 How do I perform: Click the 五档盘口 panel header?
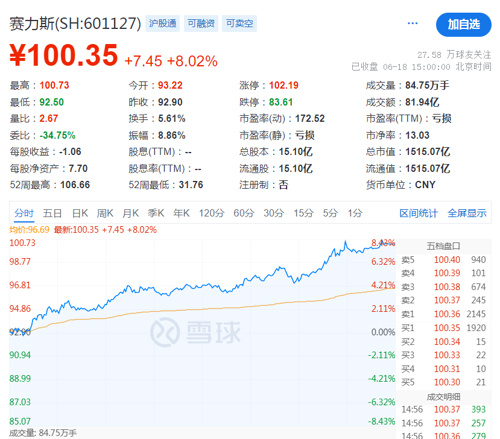point(443,246)
